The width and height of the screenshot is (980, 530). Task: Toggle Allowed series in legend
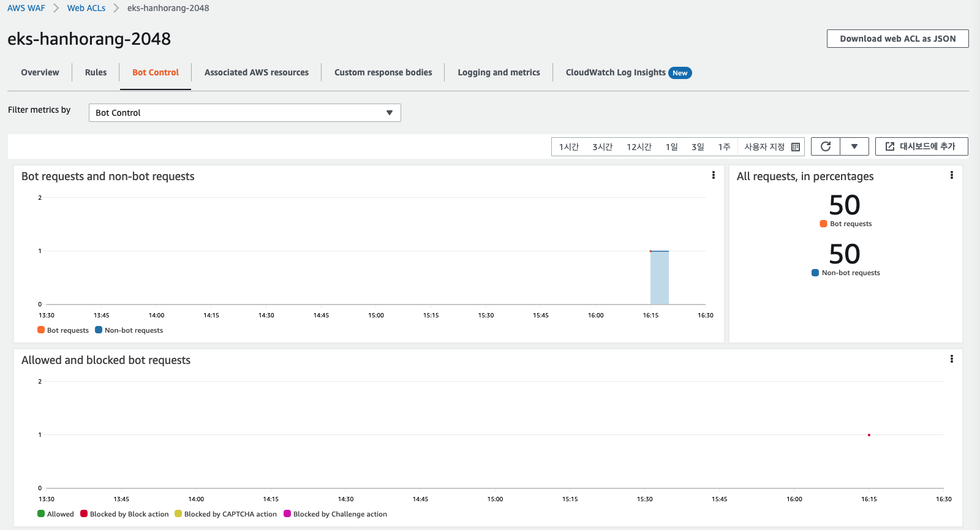pos(56,514)
